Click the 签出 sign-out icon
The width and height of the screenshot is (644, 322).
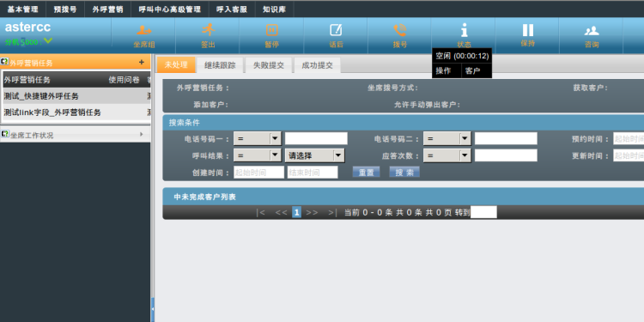point(209,29)
